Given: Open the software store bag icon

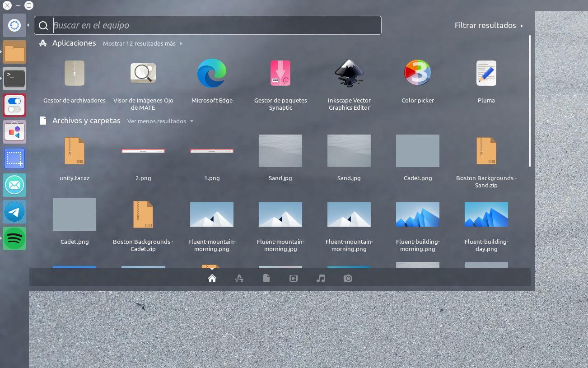Looking at the screenshot, I should [x=14, y=132].
